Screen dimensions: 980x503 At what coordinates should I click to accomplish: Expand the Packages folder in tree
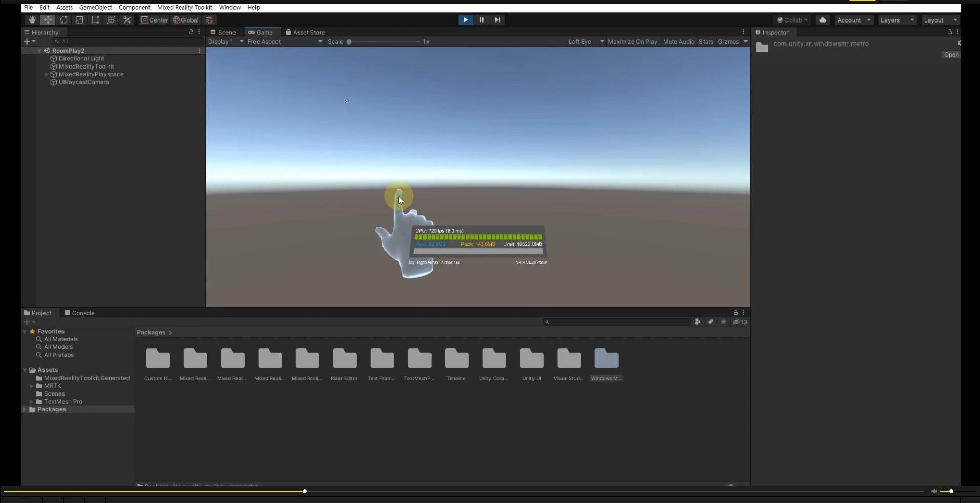25,409
